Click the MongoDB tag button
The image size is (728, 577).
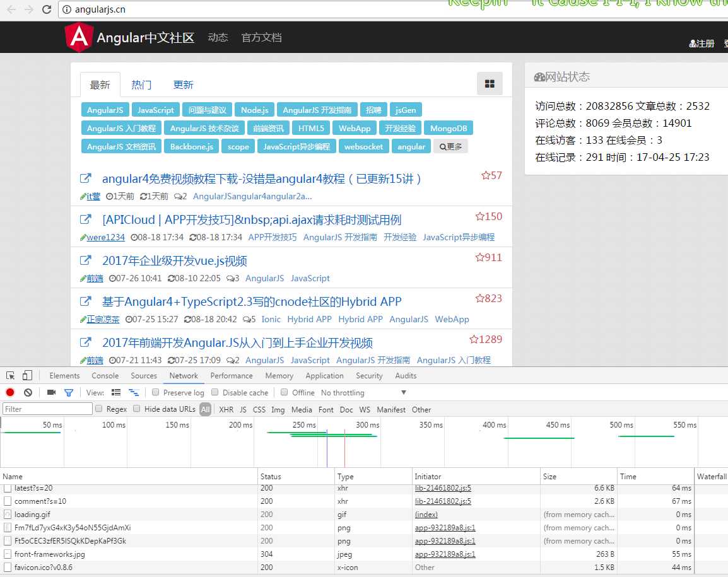coord(449,128)
